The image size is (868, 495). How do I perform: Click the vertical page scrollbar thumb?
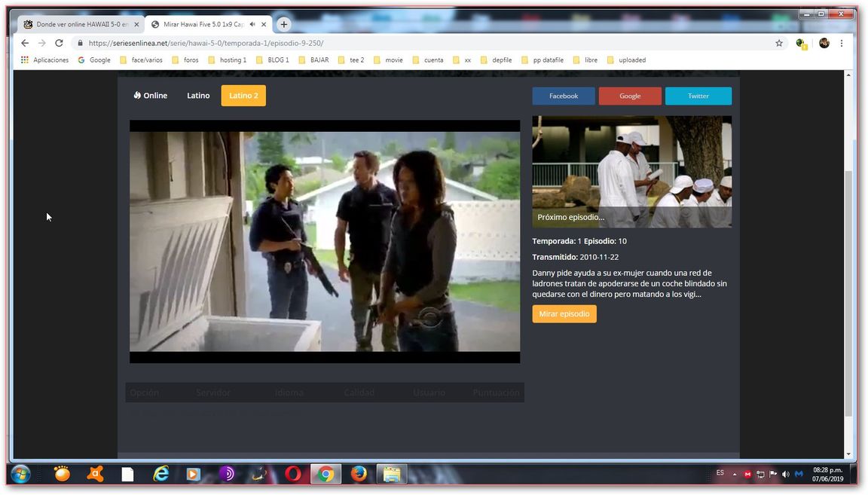click(x=848, y=293)
